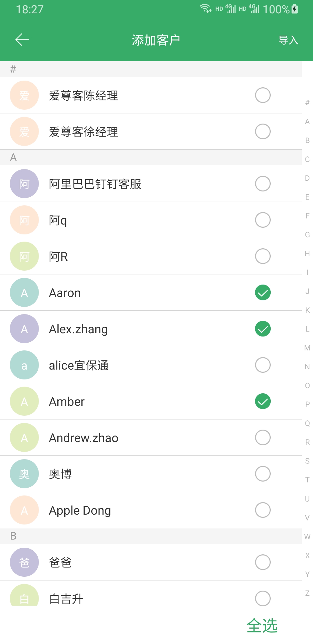Check the circle for 阿里巴巴钉钉客服
Image resolution: width=313 pixels, height=644 pixels.
coord(263,184)
